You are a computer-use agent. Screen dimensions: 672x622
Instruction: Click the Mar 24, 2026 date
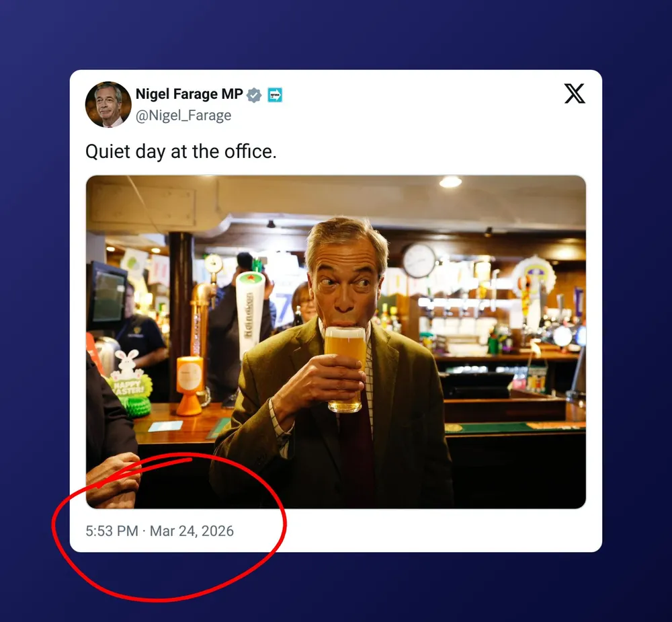pos(192,531)
